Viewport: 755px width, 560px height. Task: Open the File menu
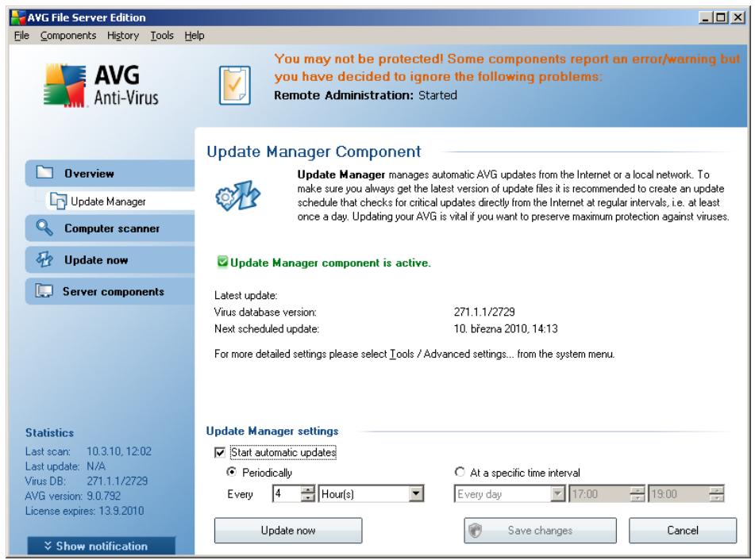21,36
